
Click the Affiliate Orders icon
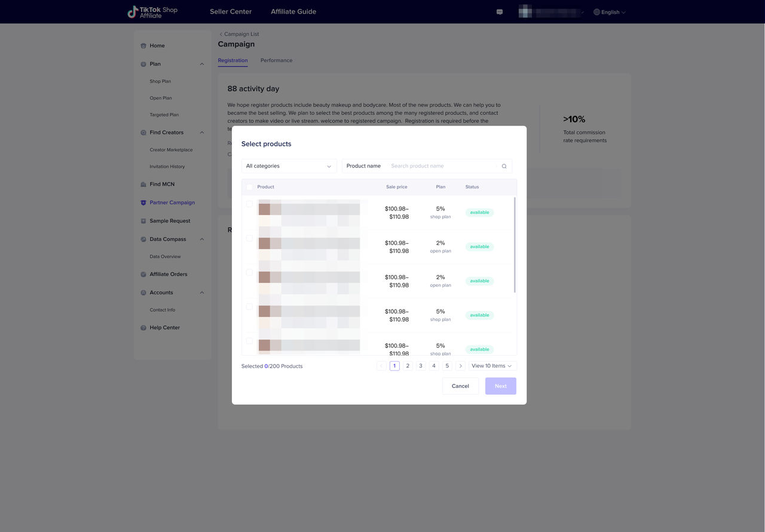[x=143, y=274]
